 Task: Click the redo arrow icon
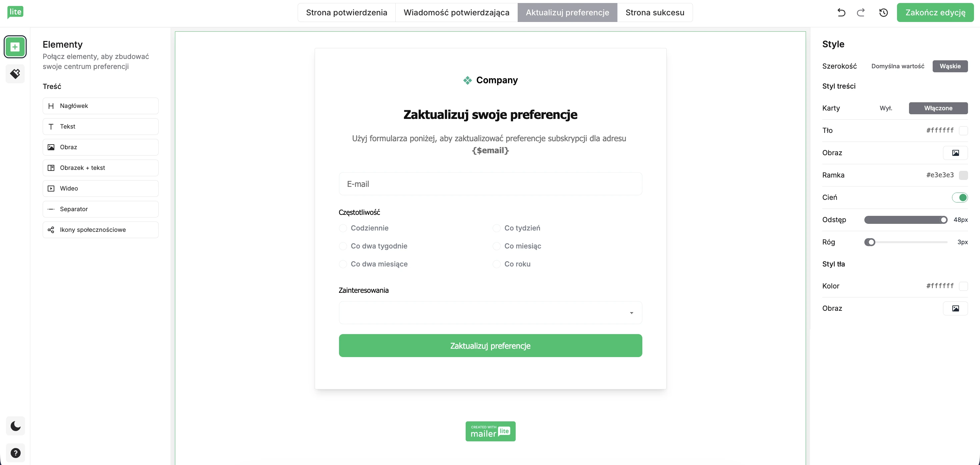861,13
